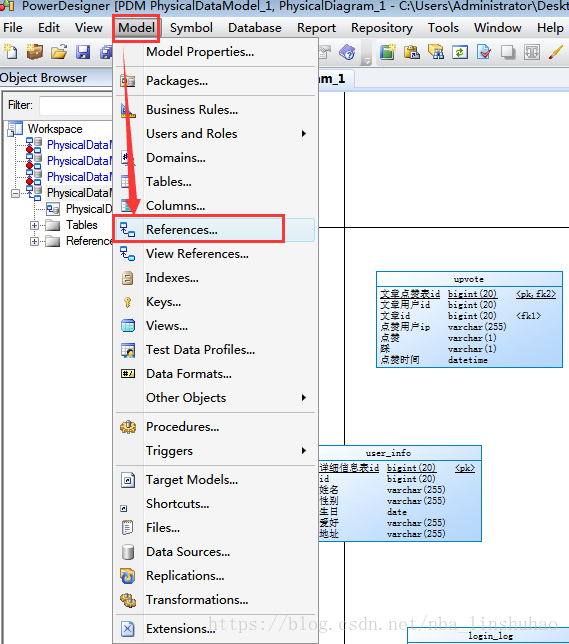Open the Symbol menu
Viewport: 569px width, 644px height.
pyautogui.click(x=191, y=28)
